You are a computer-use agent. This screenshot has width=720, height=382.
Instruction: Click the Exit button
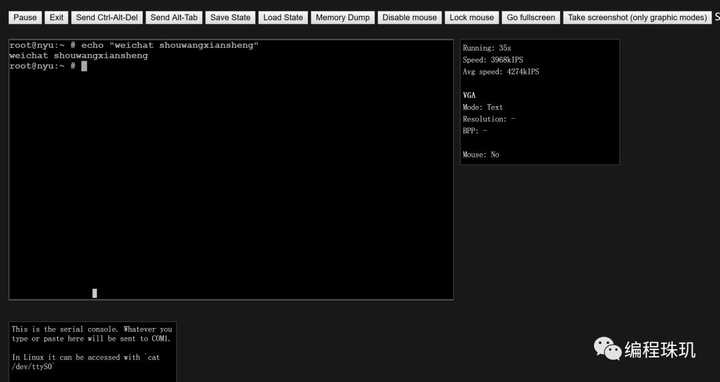coord(56,17)
